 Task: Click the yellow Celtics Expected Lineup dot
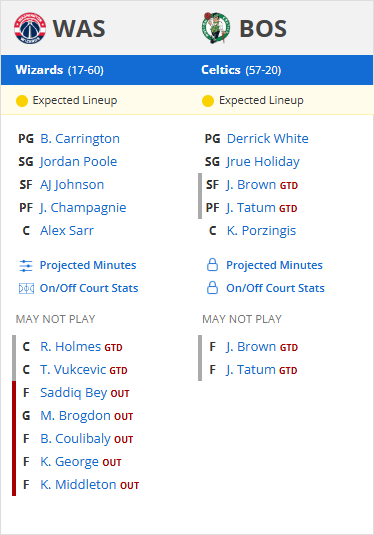click(208, 101)
